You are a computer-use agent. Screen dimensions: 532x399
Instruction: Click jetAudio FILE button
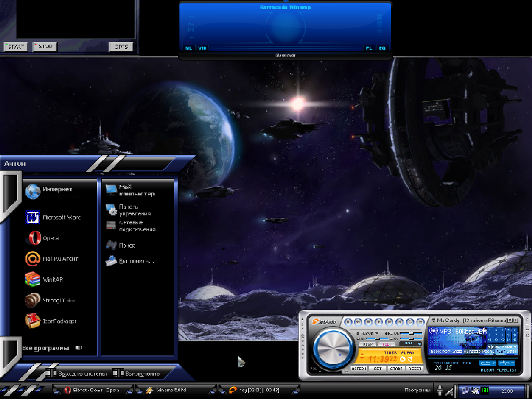pos(386,344)
